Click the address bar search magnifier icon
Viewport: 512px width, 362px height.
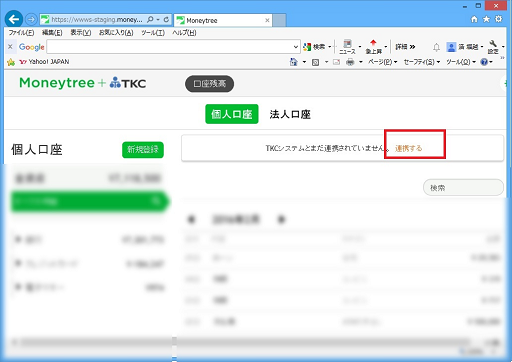click(x=150, y=20)
